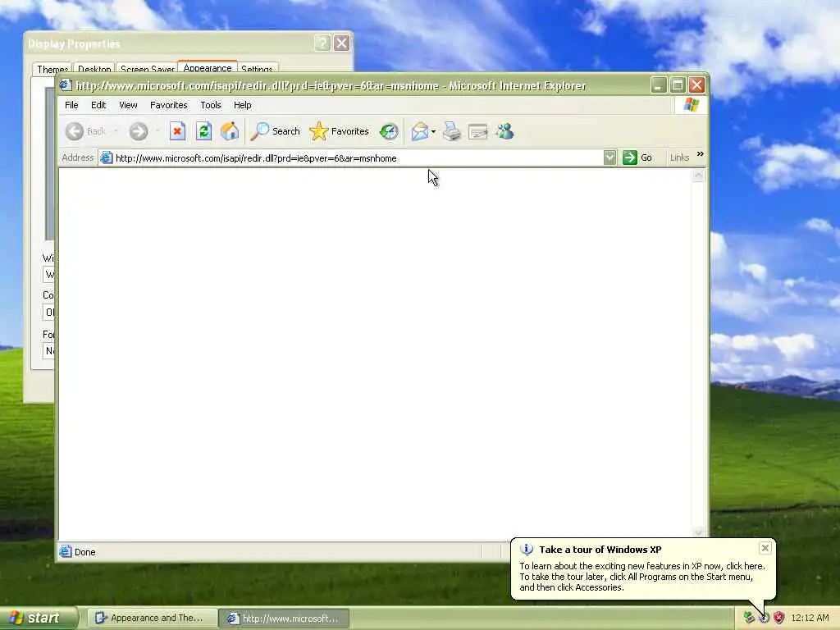Click the red security shield tray icon
Viewport: 840px width, 630px height.
pos(779,618)
